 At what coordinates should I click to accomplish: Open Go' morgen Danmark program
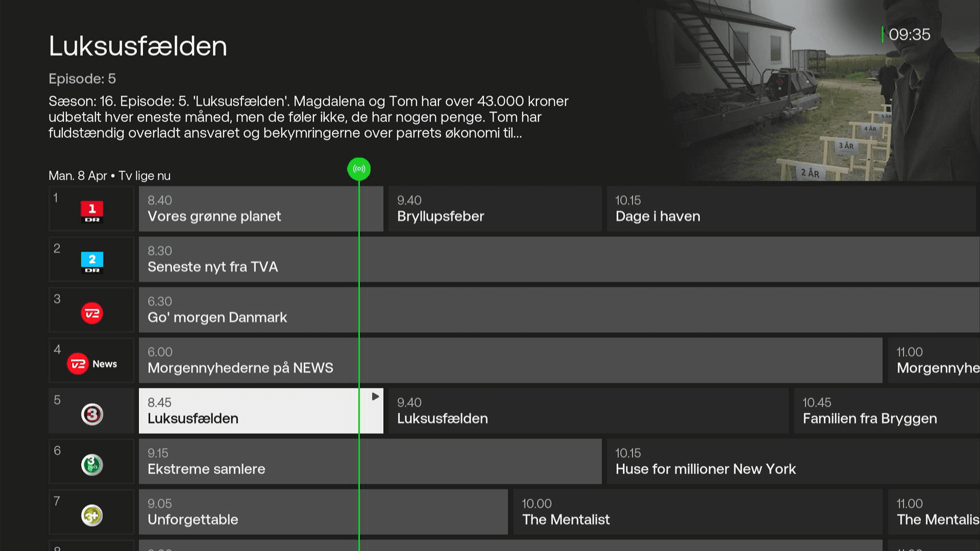click(x=559, y=310)
